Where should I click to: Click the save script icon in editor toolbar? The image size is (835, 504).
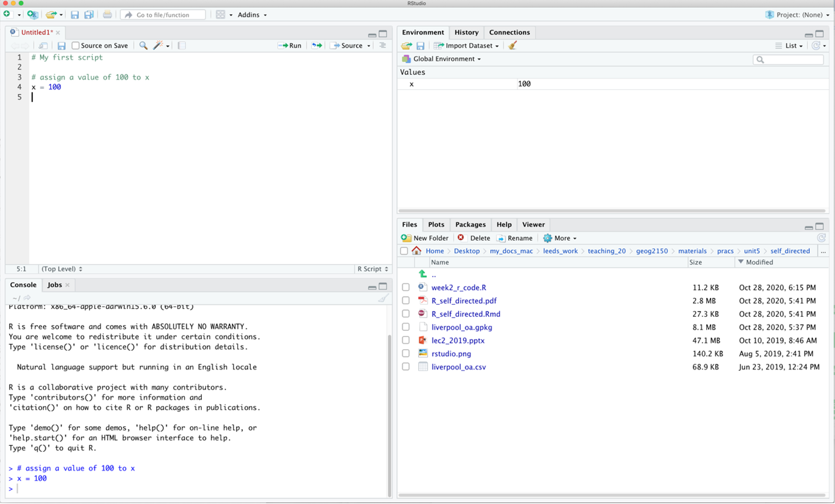point(62,46)
